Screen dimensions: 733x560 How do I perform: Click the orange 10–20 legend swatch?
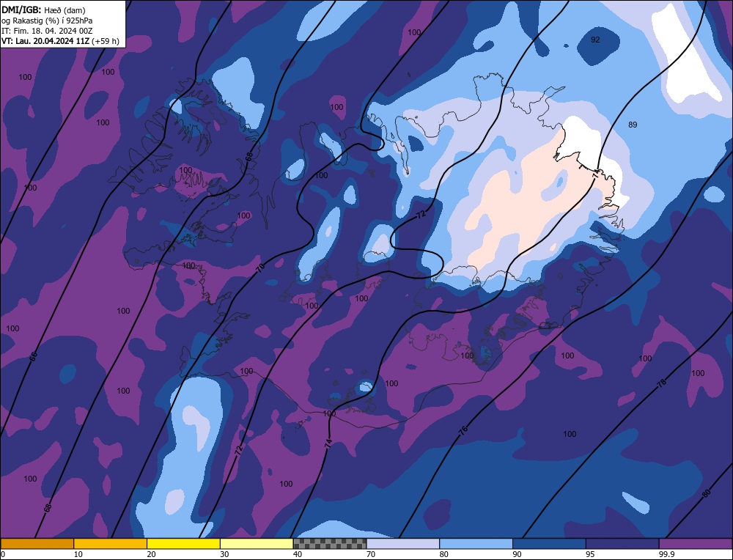pos(111,544)
